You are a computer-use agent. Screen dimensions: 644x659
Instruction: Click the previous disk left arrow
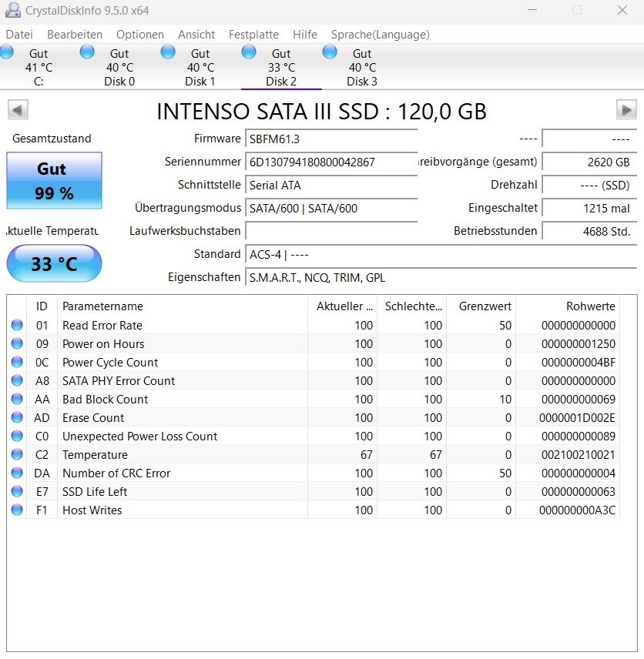tap(18, 110)
